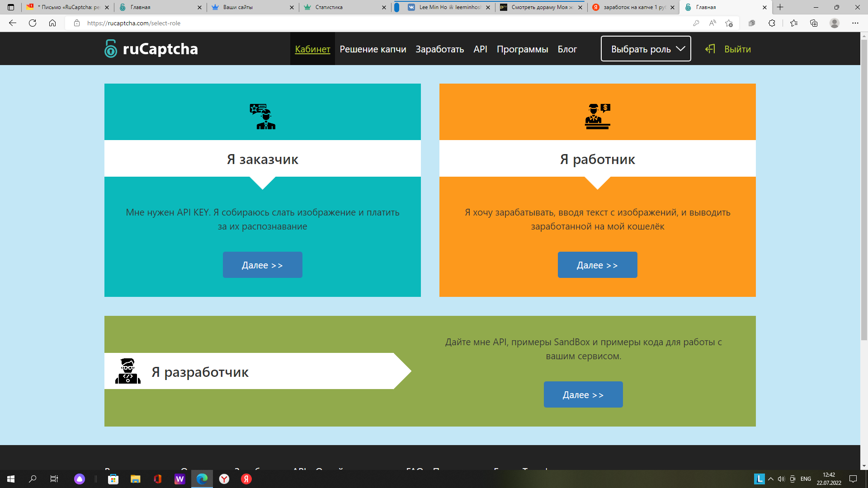Click the customer icon in teal card

click(262, 116)
